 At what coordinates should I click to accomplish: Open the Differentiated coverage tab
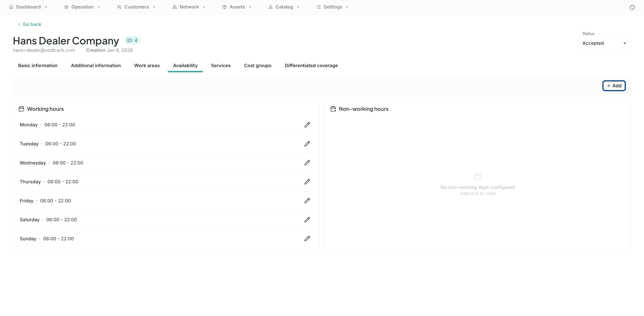[311, 65]
